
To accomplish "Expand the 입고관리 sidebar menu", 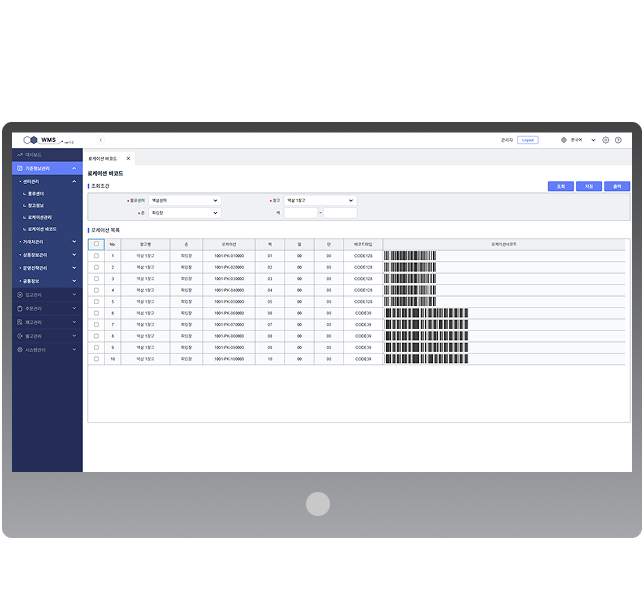I will tap(46, 295).
